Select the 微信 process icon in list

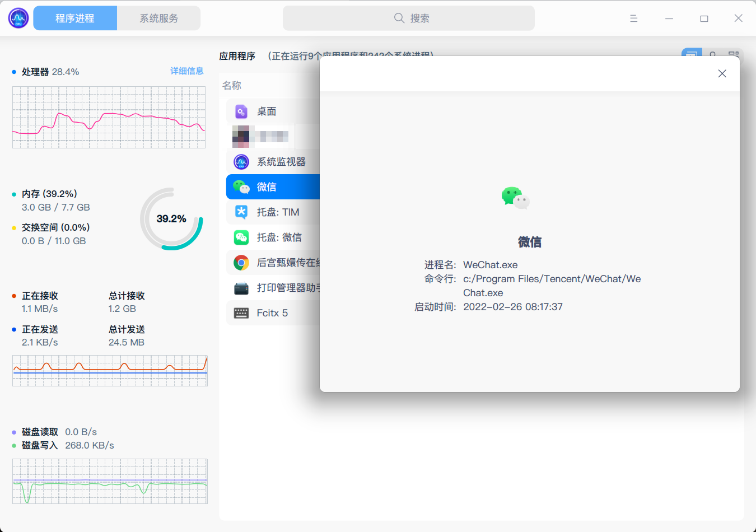click(241, 186)
